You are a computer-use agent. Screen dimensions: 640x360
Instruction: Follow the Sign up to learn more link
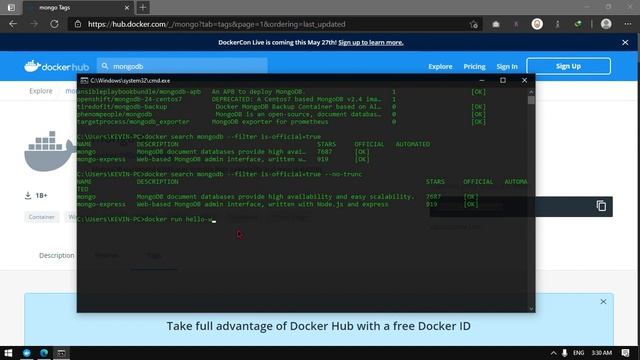click(371, 42)
